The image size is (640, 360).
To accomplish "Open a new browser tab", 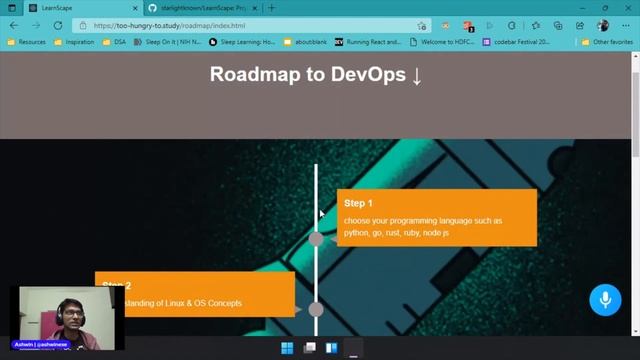I will 271,8.
